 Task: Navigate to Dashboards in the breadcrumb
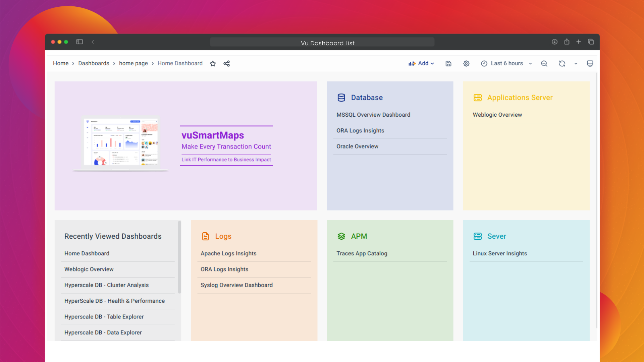tap(94, 63)
